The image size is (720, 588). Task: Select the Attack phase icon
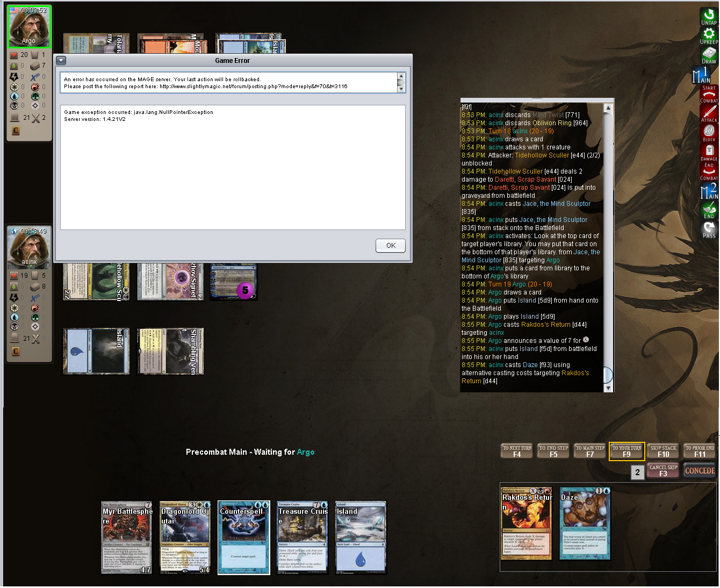[709, 113]
